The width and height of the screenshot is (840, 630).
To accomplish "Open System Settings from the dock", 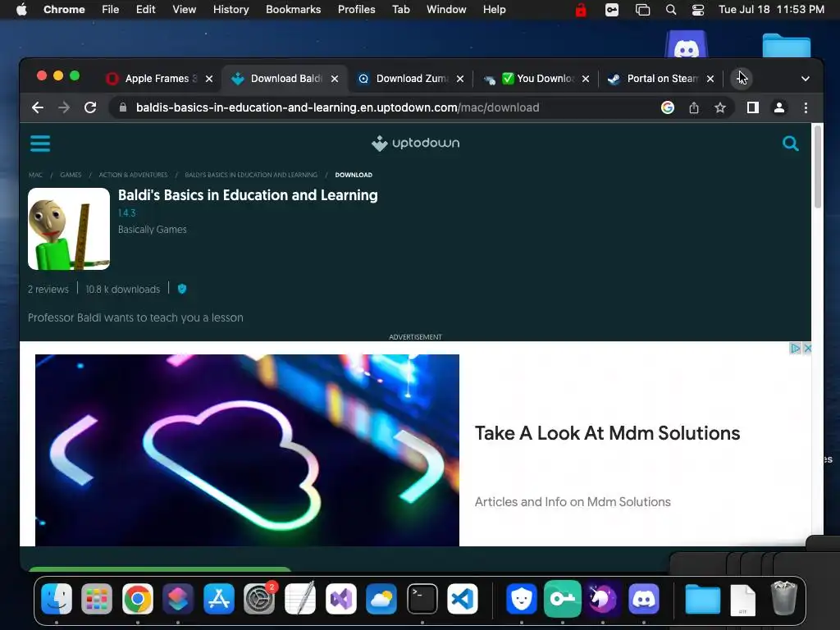I will click(260, 598).
